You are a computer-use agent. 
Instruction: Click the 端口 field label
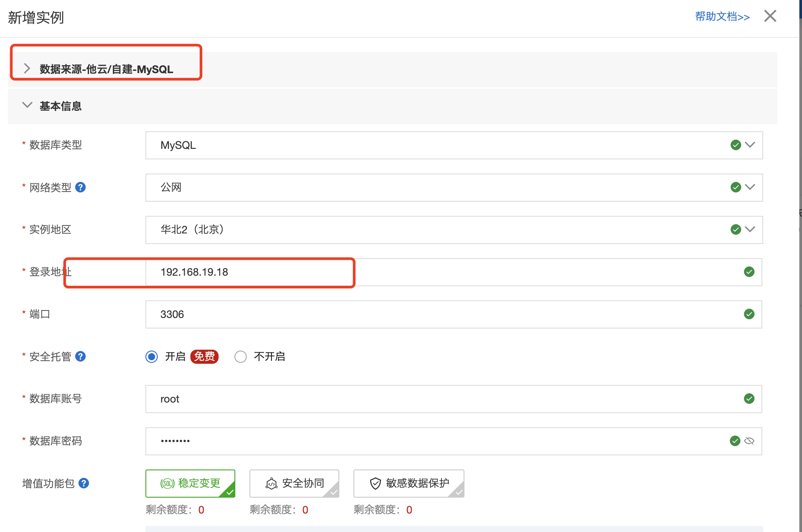pyautogui.click(x=40, y=314)
